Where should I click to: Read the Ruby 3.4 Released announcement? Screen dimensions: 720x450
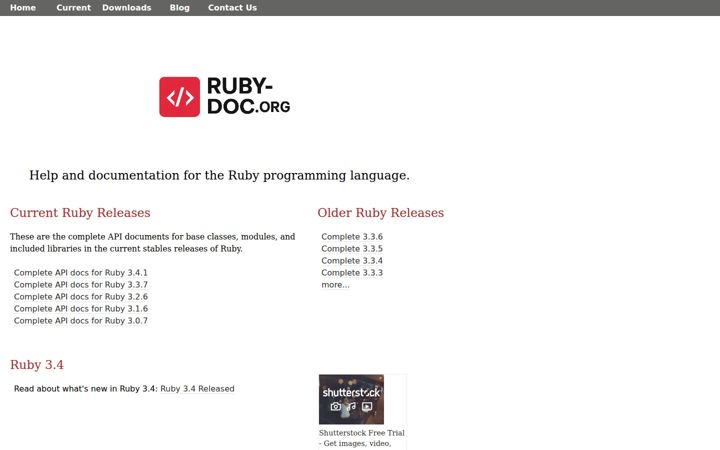(197, 388)
